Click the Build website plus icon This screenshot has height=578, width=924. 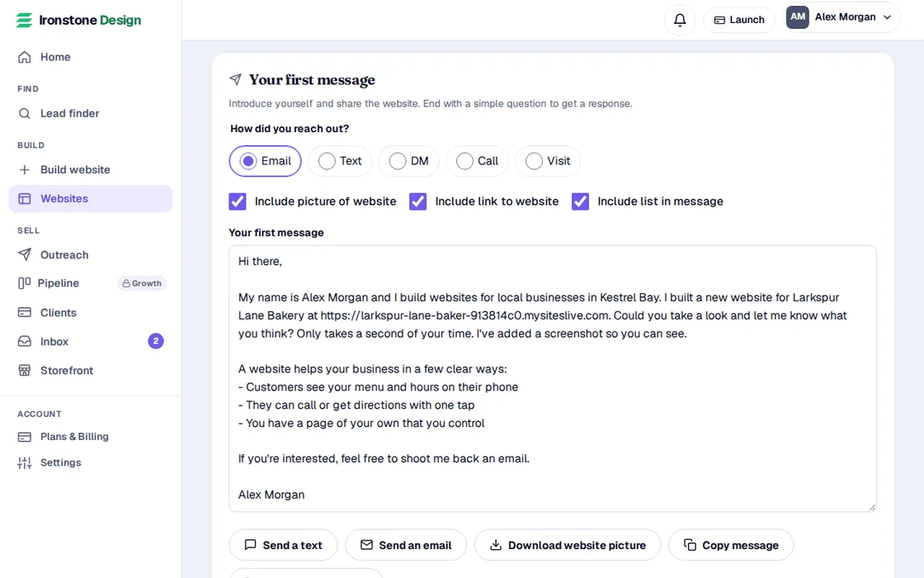point(24,170)
